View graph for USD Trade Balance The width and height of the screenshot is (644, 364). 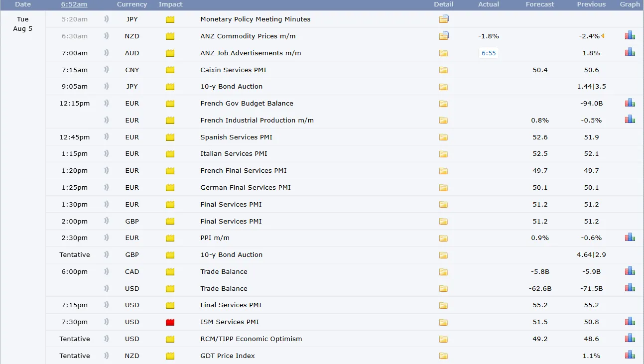click(630, 288)
